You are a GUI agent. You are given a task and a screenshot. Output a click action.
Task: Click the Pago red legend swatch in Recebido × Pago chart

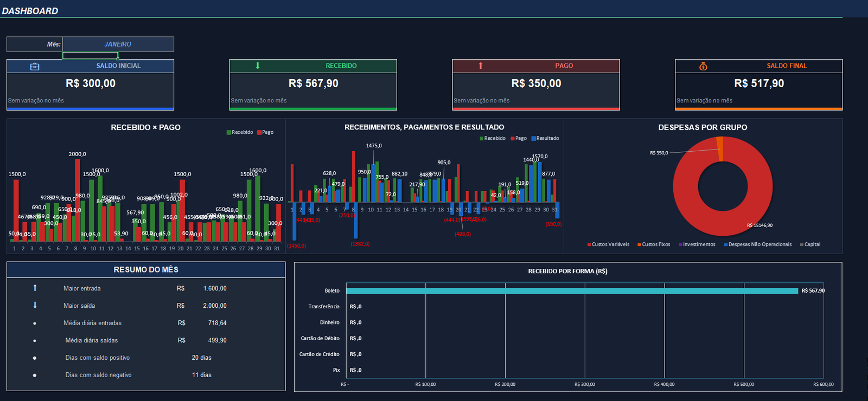[259, 132]
